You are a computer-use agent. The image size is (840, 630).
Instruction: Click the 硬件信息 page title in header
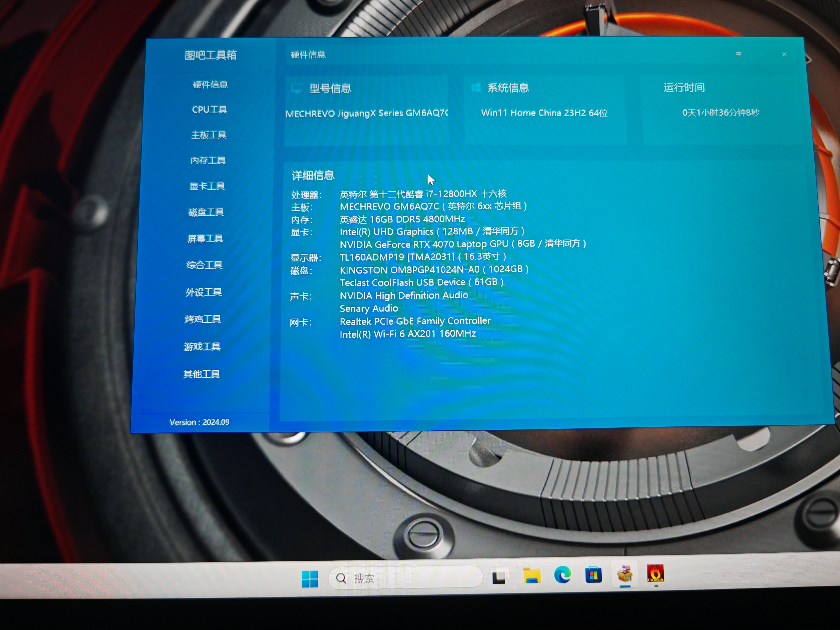308,55
